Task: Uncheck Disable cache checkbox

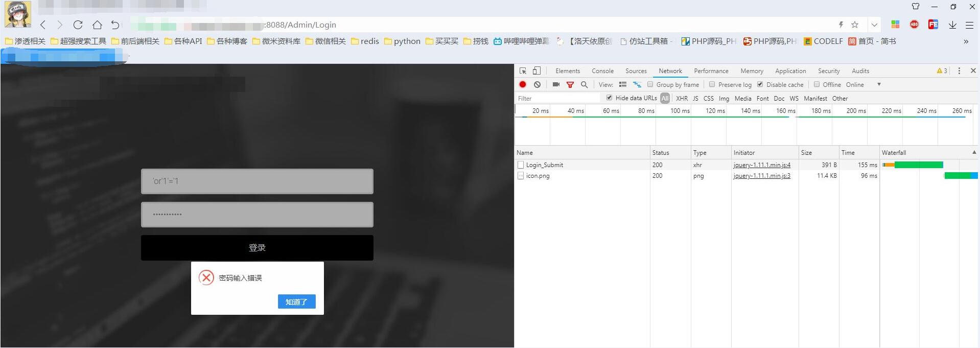Action: click(x=760, y=84)
